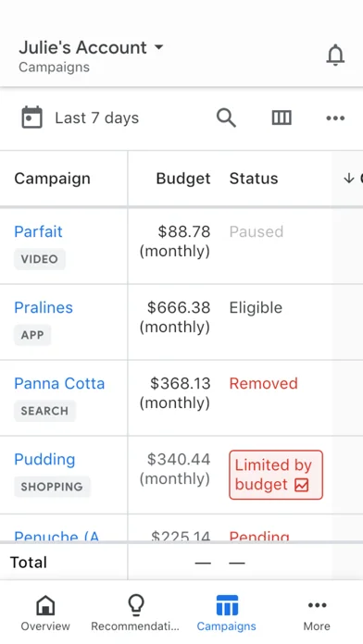Change the Last 7 days date range

(97, 118)
